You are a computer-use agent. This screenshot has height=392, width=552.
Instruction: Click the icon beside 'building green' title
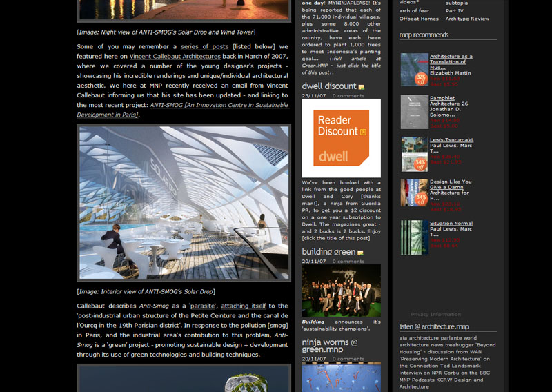[x=360, y=253]
